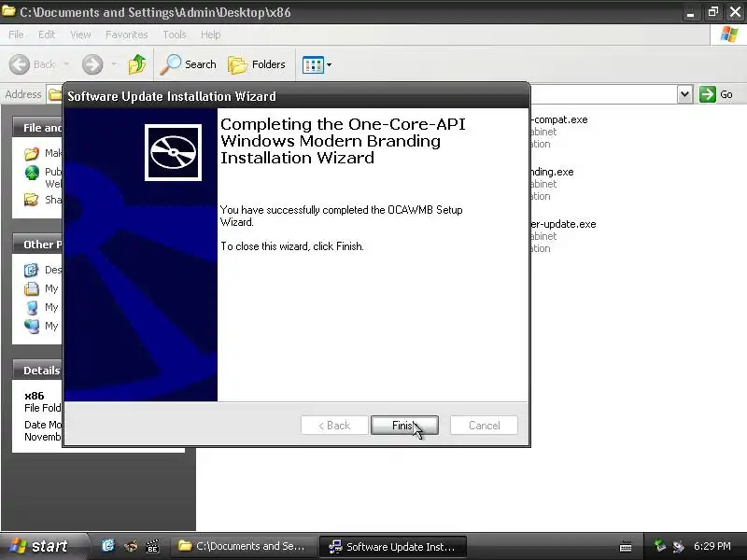The image size is (747, 560).
Task: Launch Internet Explorer from Quick Launch
Action: pos(108,545)
